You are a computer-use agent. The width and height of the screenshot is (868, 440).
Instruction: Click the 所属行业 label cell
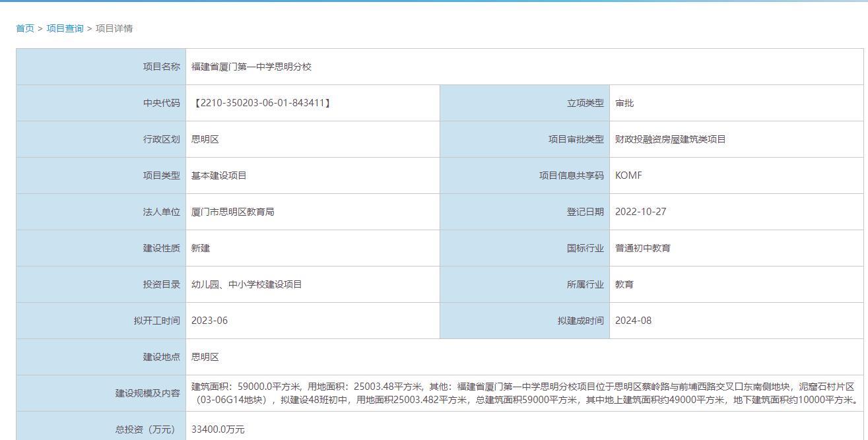[525, 284]
